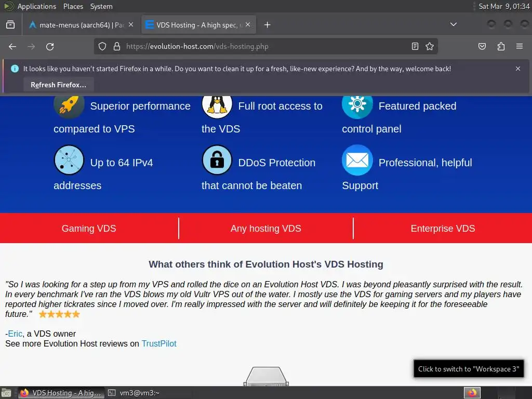Click the envelope Support icon

357,160
